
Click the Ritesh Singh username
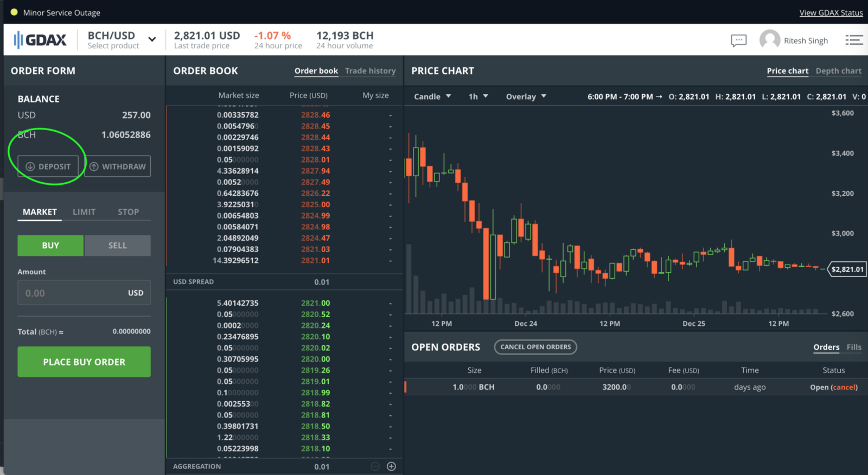click(x=806, y=41)
